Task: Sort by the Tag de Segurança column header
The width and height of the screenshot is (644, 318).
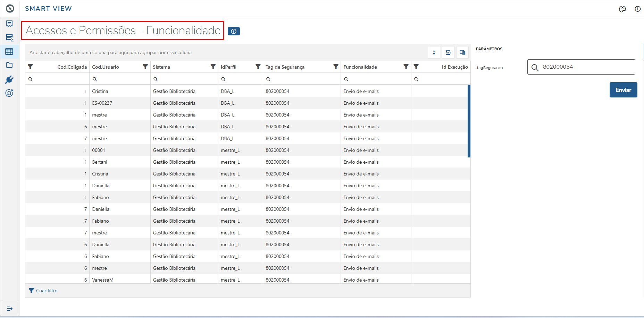Action: tap(285, 67)
